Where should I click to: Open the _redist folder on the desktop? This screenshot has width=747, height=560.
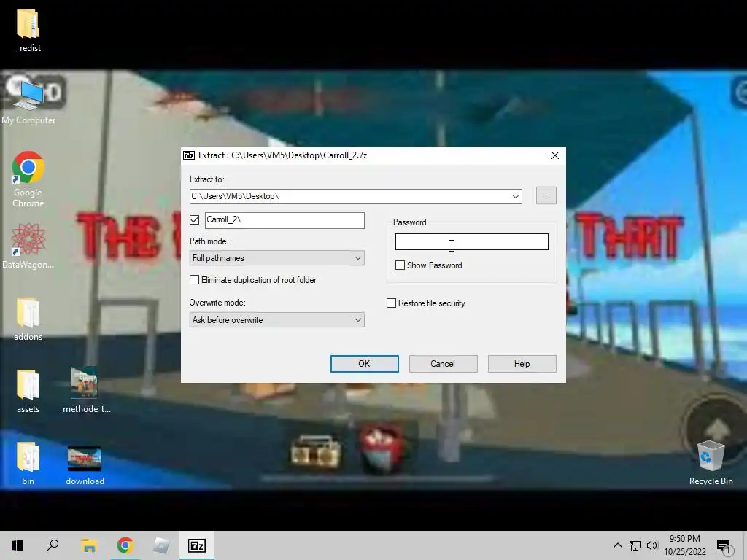coord(28,29)
